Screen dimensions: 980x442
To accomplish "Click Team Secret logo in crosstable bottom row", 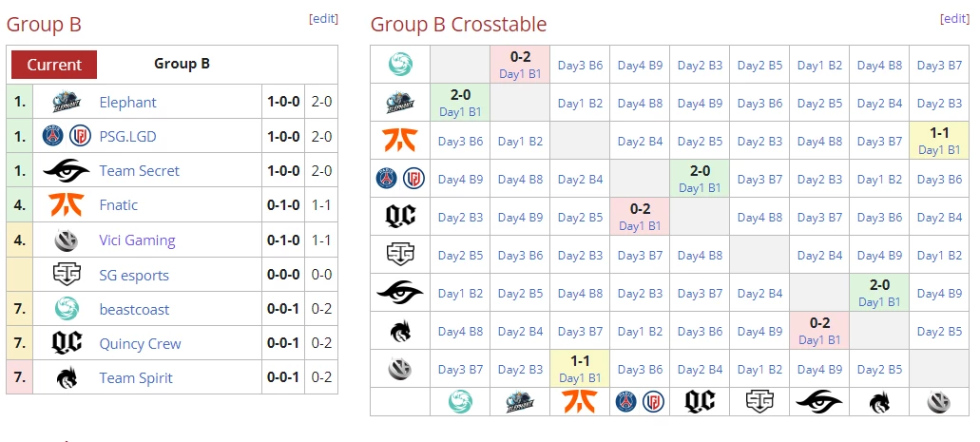I will click(x=818, y=402).
